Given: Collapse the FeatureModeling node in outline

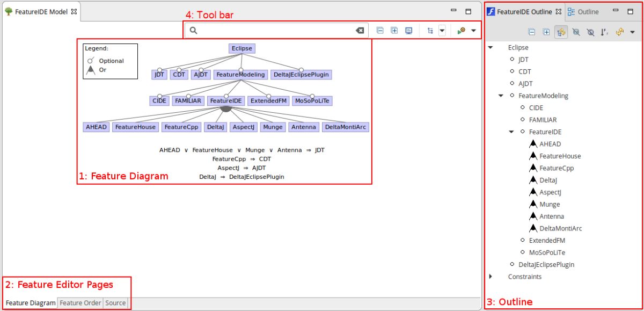Looking at the screenshot, I should (x=501, y=96).
